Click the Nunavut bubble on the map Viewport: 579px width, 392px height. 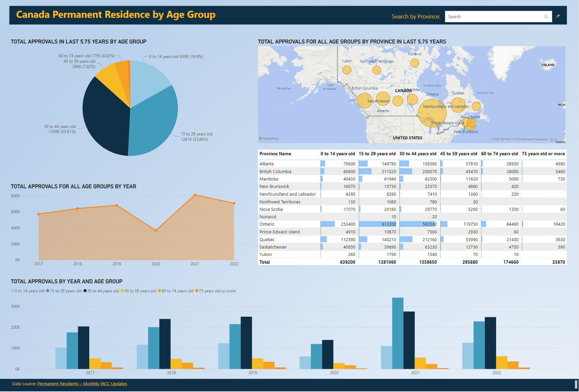click(x=414, y=63)
